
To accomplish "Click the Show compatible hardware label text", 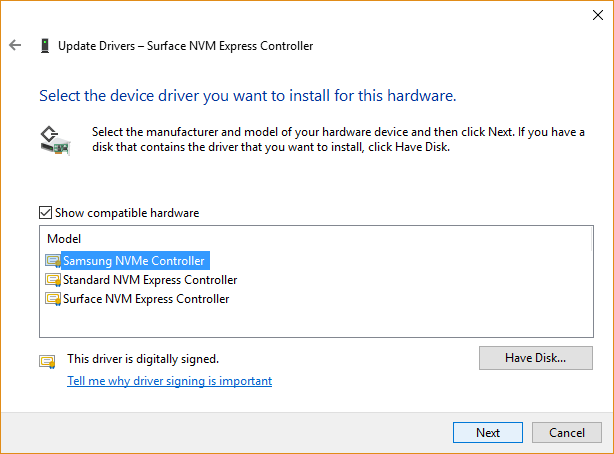I will pyautogui.click(x=127, y=213).
